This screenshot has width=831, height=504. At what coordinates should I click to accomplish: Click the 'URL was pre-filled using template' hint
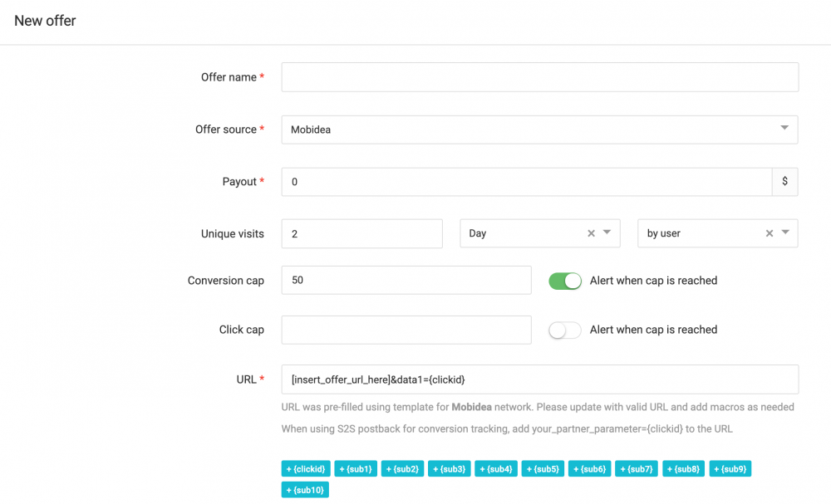pyautogui.click(x=538, y=407)
